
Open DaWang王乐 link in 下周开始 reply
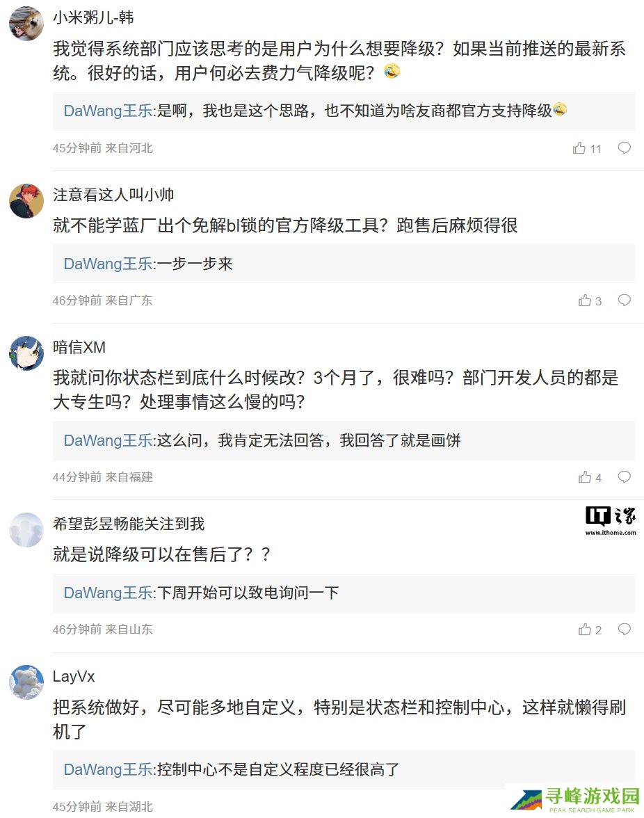click(108, 593)
